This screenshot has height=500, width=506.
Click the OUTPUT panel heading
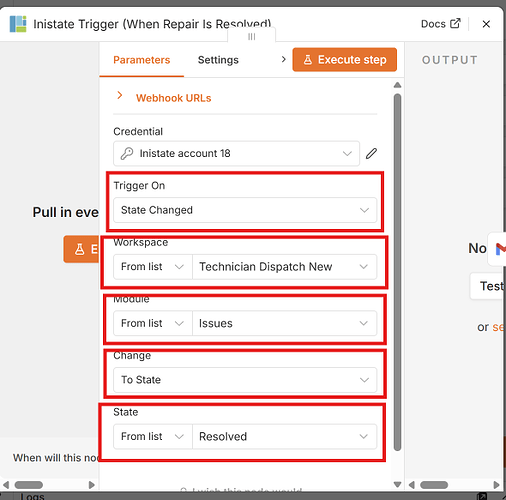point(450,60)
